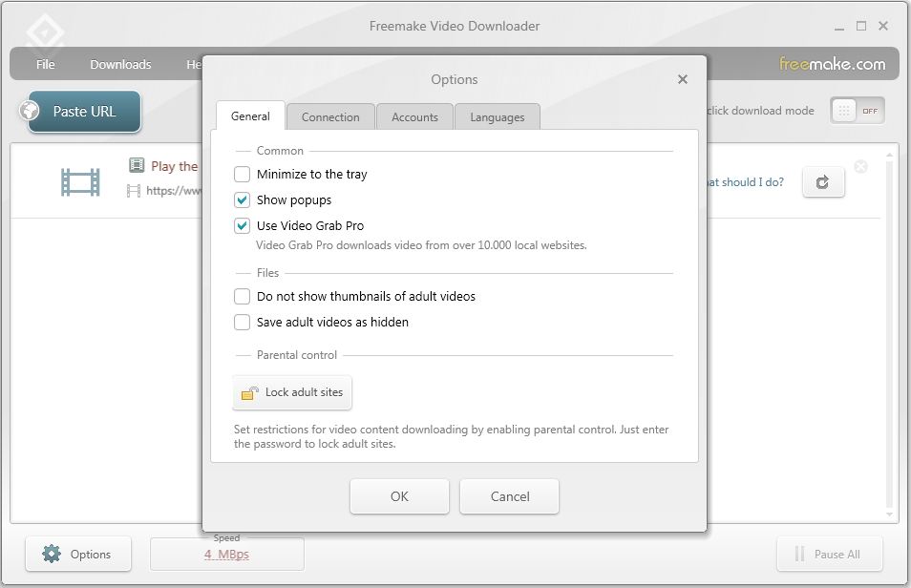Click the pause bars icon on Pause All
This screenshot has height=588, width=911.
click(x=799, y=554)
